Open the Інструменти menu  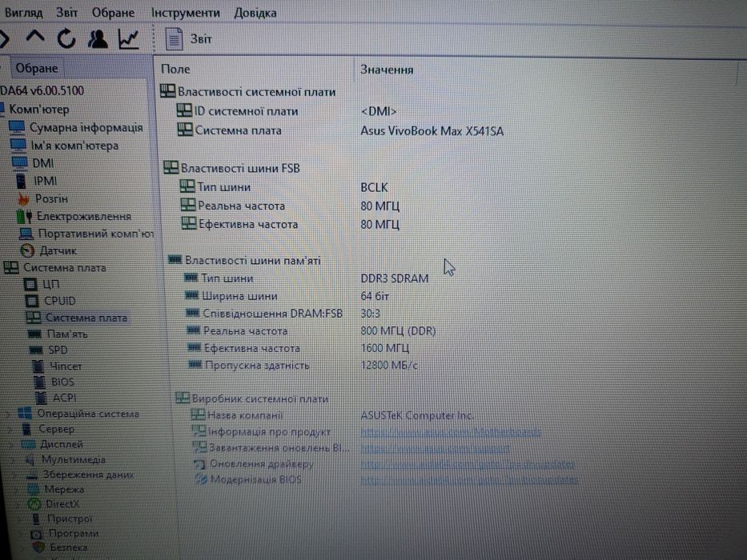[185, 12]
